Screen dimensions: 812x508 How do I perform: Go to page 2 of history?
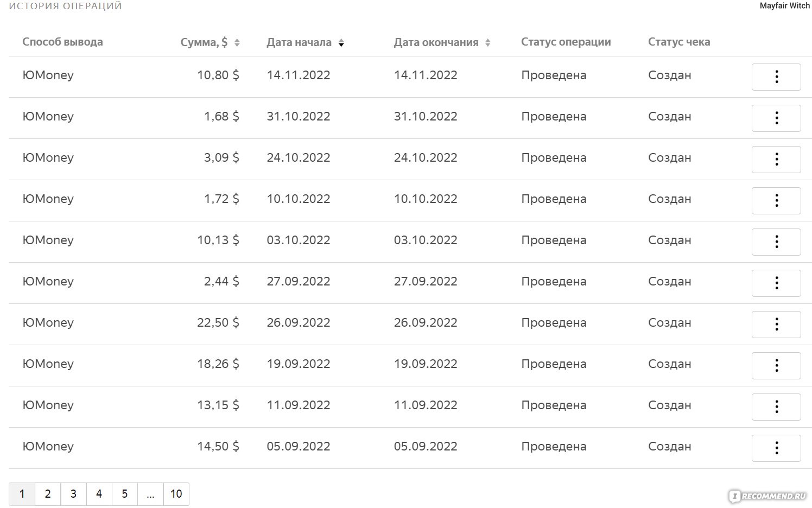pyautogui.click(x=48, y=494)
